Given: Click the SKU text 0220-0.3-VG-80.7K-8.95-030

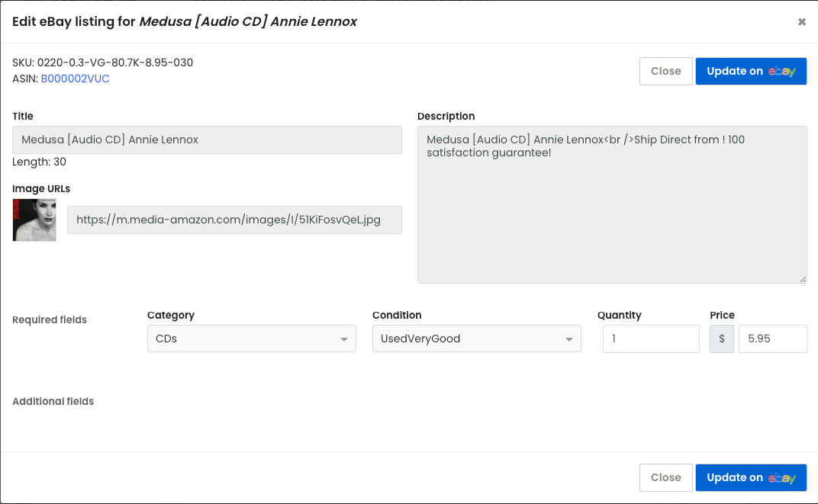Looking at the screenshot, I should tap(114, 63).
